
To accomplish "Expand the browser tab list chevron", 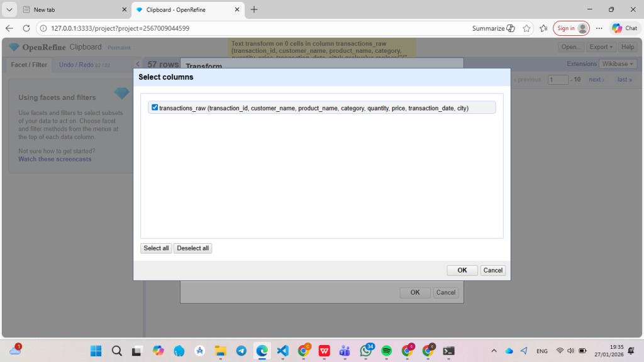I will [9, 9].
